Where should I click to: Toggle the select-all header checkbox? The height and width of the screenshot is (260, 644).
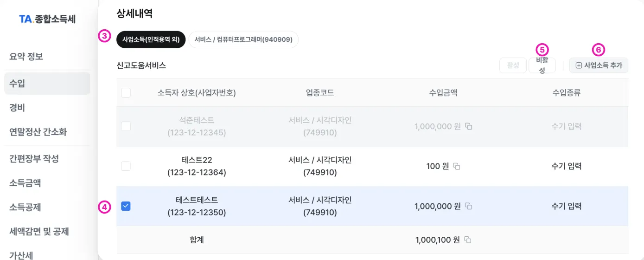[126, 93]
